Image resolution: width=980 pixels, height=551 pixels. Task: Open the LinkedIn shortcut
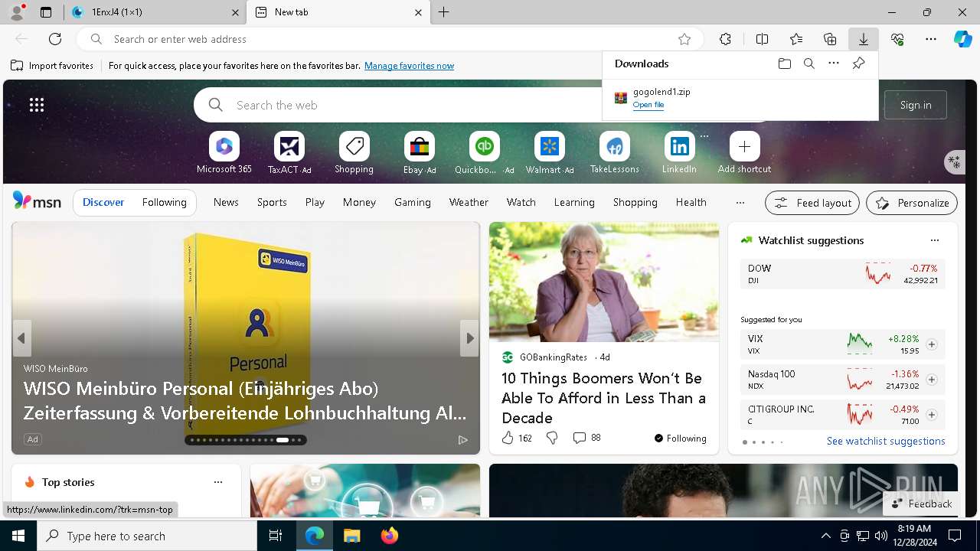[680, 153]
